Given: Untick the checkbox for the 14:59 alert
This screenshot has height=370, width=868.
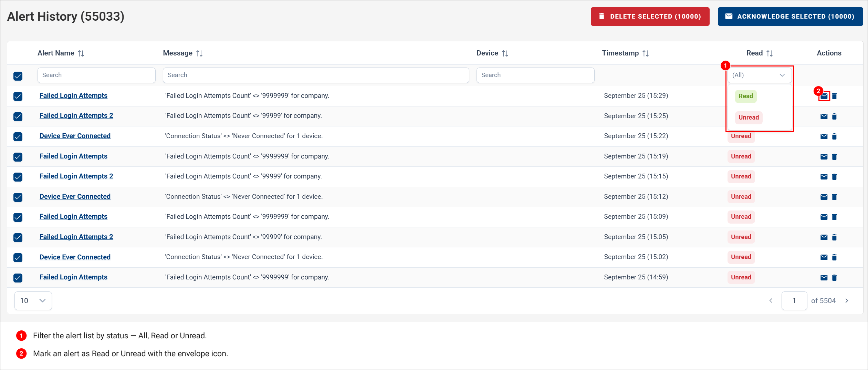Looking at the screenshot, I should pyautogui.click(x=18, y=278).
